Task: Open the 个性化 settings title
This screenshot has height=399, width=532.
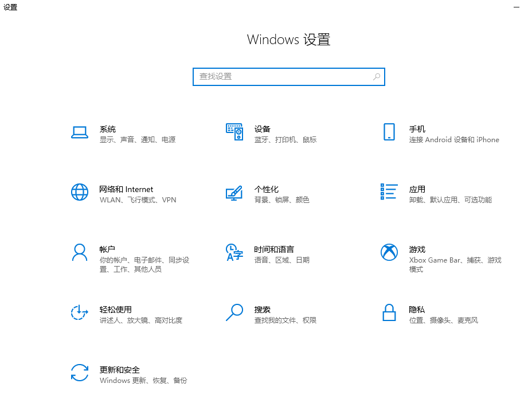Action: click(x=267, y=189)
